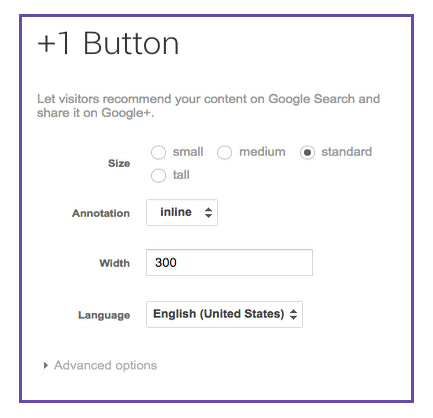Click the up-down arrows on Language selector
Screen dimensions: 433x418
[293, 314]
